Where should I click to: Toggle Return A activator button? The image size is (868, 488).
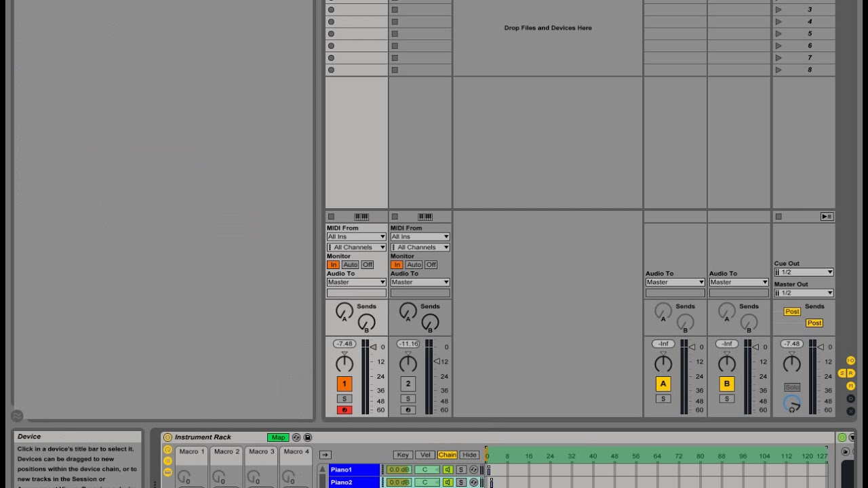[x=663, y=384]
